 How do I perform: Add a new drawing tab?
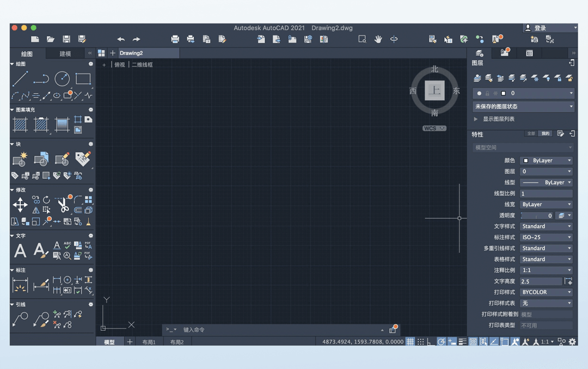click(113, 53)
